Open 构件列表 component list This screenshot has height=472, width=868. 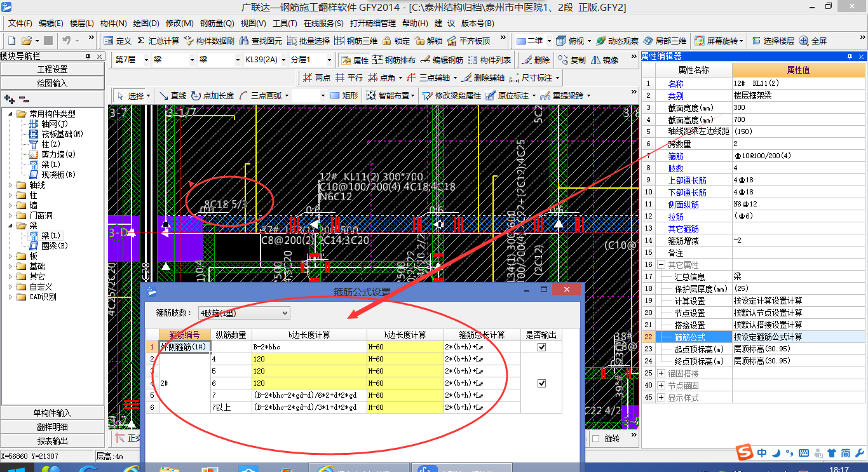click(489, 60)
